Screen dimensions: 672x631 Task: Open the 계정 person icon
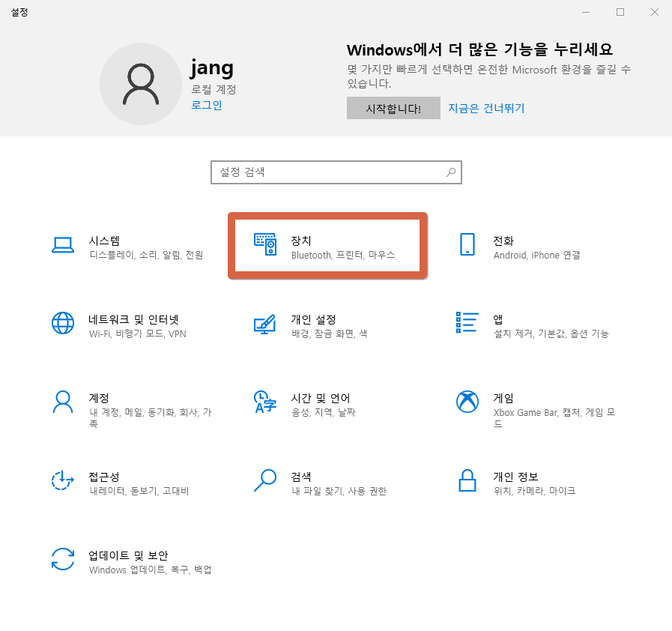[x=63, y=402]
